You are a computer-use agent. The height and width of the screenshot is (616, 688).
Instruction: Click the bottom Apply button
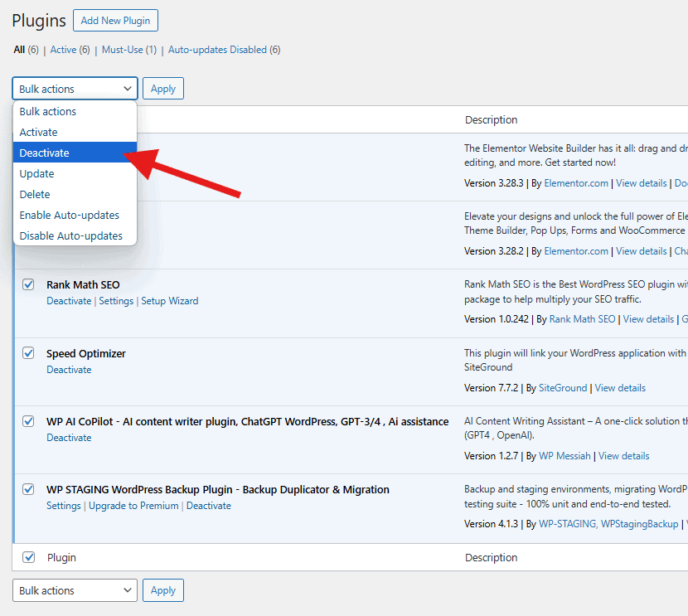pos(163,590)
